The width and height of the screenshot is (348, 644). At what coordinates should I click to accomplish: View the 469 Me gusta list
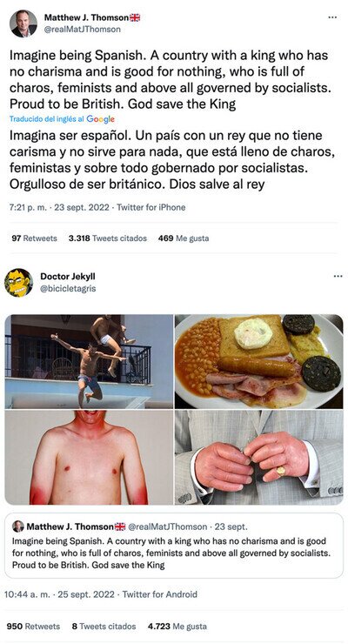[184, 238]
